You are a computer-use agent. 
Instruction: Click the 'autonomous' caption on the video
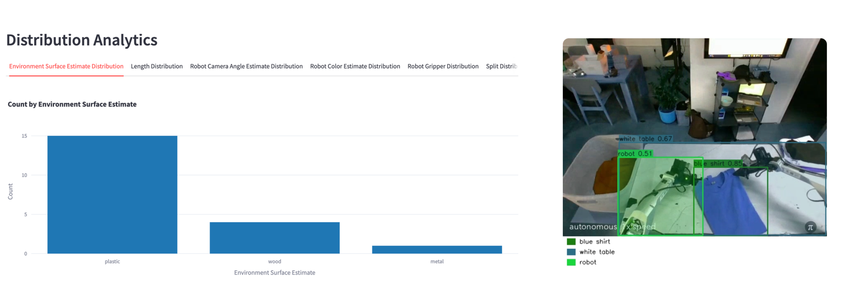point(593,227)
